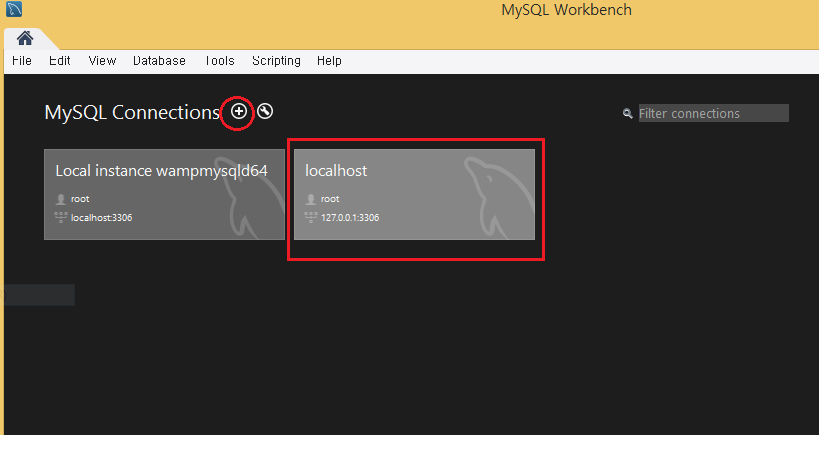Click user icon on wampmysqld64 tile

click(61, 199)
